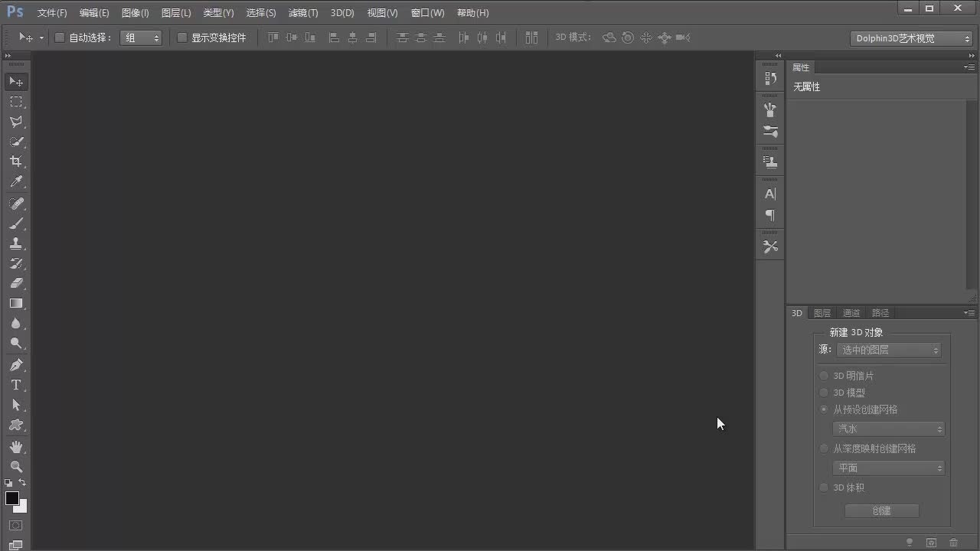The image size is (980, 551).
Task: Change the screen mode
Action: point(16,545)
